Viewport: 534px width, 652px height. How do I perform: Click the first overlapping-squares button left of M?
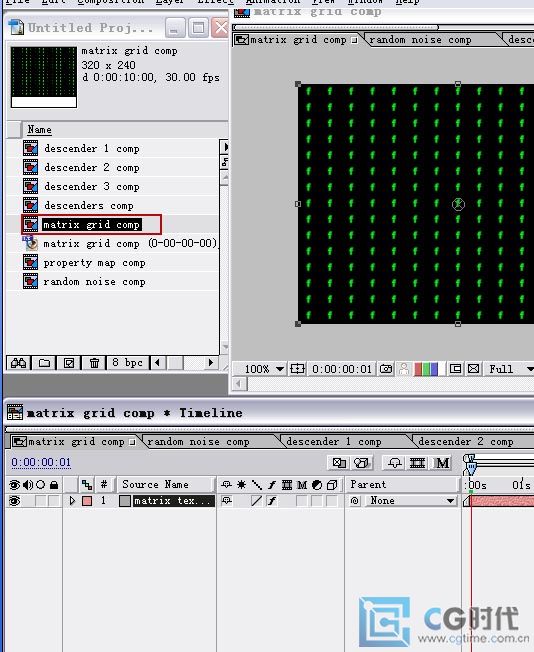[x=339, y=463]
